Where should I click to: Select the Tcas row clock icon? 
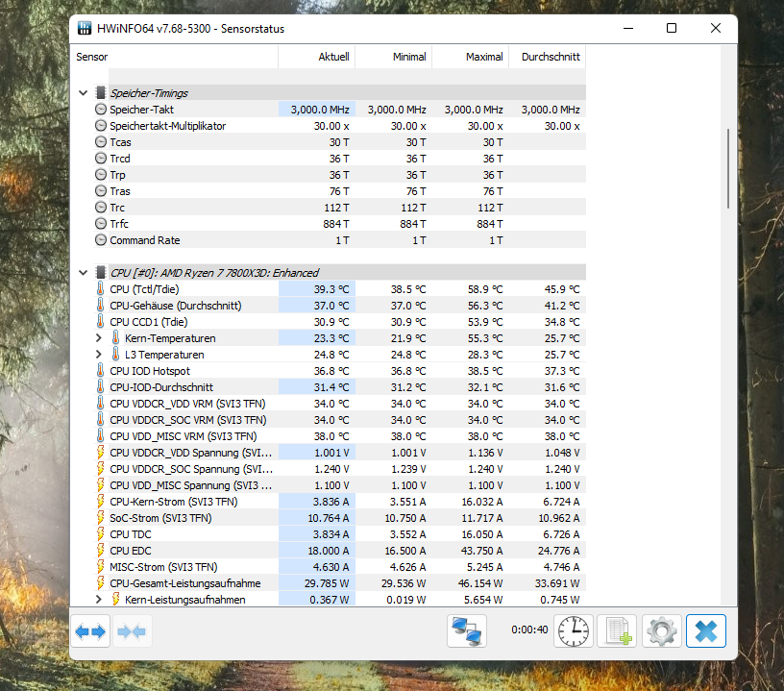101,142
